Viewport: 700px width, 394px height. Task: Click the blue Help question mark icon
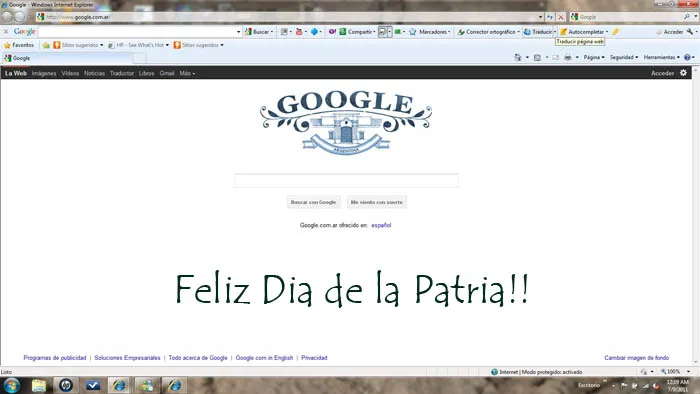coord(687,57)
